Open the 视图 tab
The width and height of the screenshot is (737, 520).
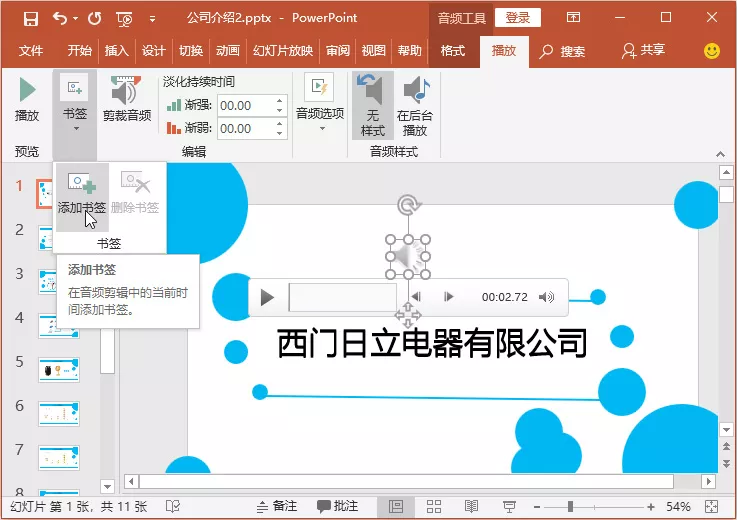click(x=373, y=50)
